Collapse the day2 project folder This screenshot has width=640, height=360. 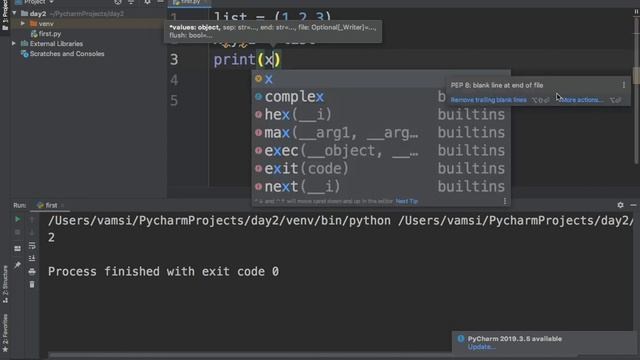coord(14,13)
